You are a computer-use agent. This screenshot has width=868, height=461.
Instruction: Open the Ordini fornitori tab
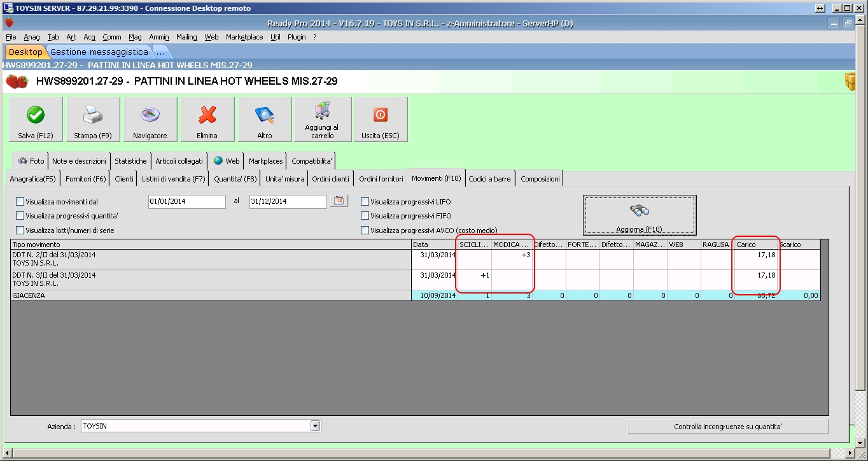pyautogui.click(x=381, y=179)
